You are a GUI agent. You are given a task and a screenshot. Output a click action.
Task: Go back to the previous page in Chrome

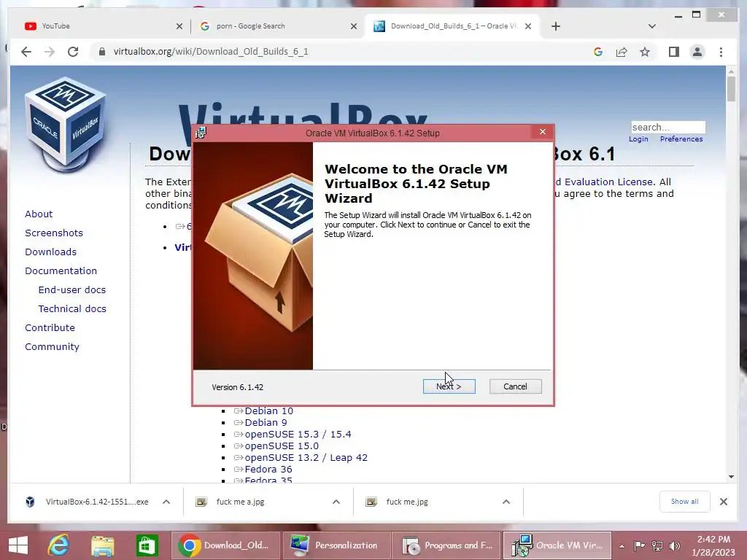coord(26,52)
